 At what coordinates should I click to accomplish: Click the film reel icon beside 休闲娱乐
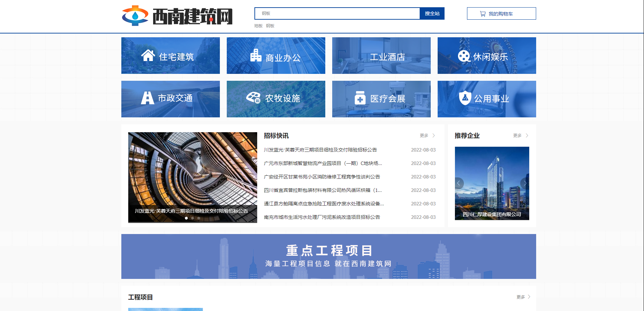[464, 56]
